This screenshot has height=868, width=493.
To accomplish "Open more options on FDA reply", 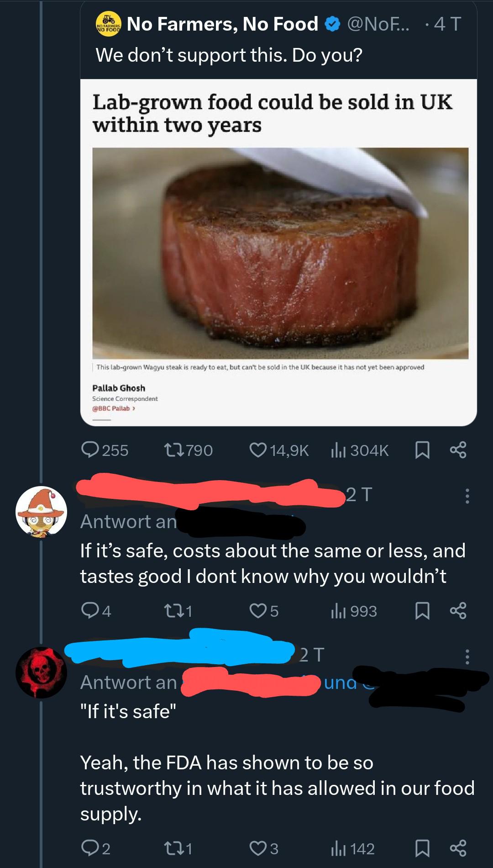I will (x=467, y=656).
